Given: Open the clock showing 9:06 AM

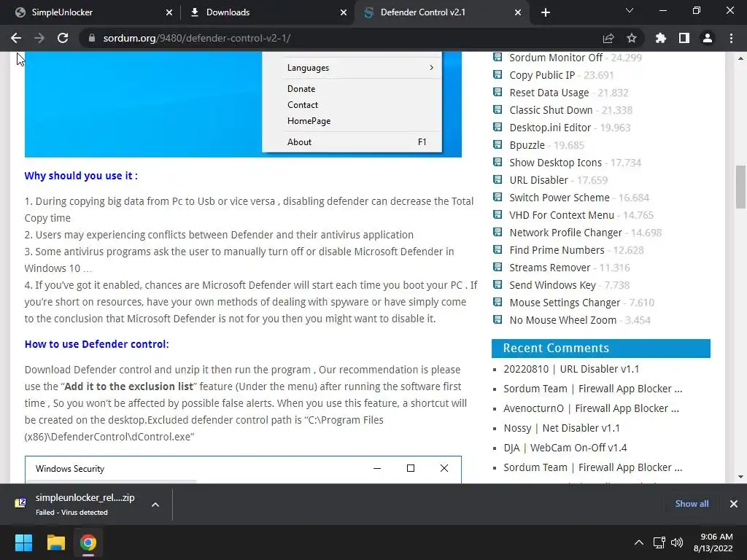Looking at the screenshot, I should 713,542.
